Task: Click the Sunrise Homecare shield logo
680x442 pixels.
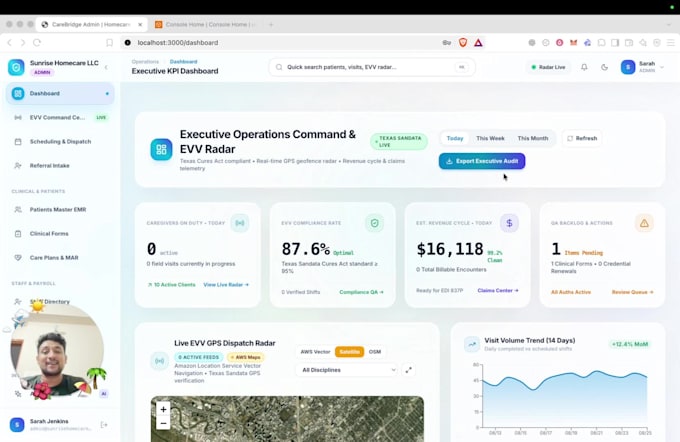Action: pyautogui.click(x=16, y=67)
